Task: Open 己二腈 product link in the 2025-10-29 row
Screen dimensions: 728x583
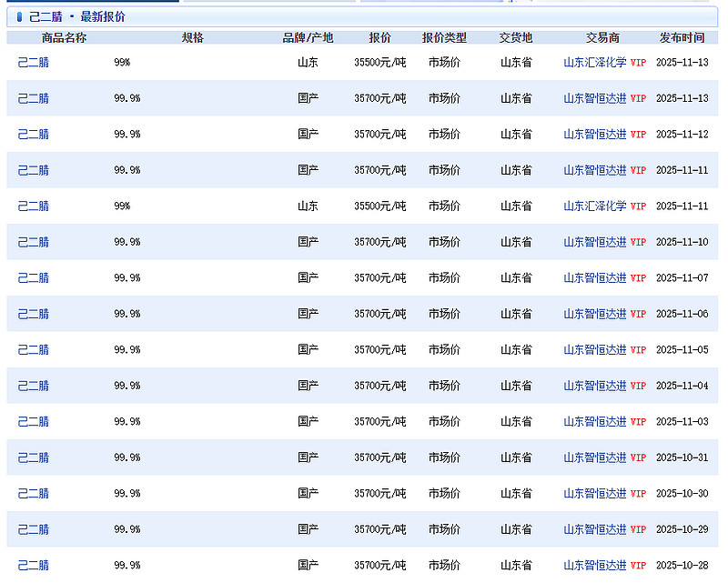Action: [34, 529]
